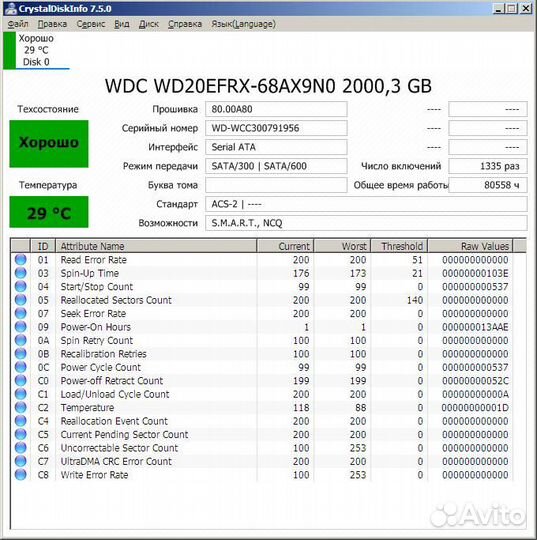
Task: Click status icon for Recalibration Retries
Action: coord(21,354)
